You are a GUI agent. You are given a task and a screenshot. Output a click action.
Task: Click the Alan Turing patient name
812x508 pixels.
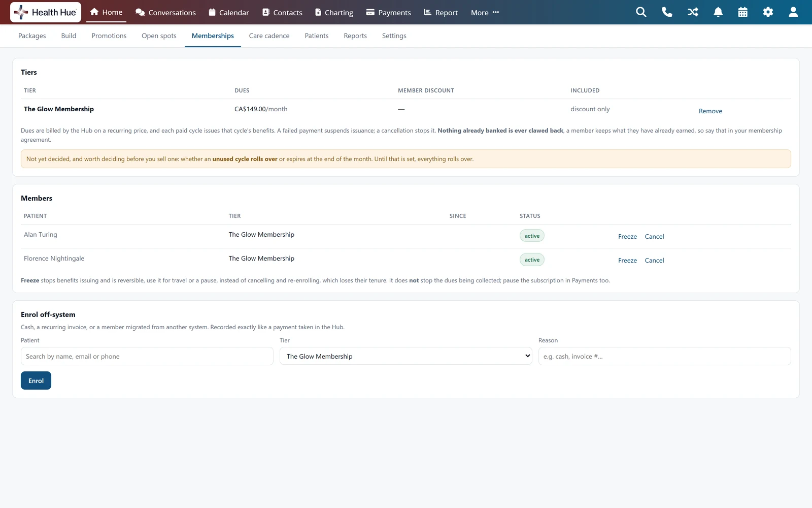41,235
